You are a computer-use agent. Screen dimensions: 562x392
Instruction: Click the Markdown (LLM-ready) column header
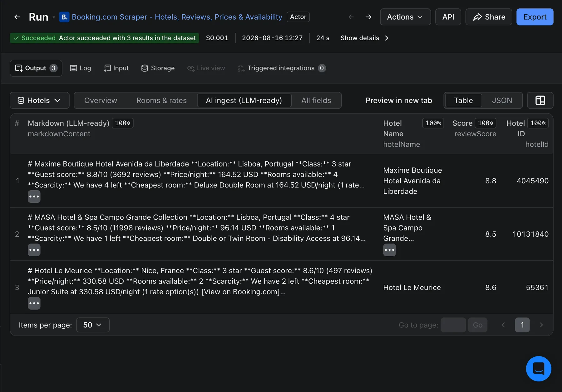(x=68, y=123)
